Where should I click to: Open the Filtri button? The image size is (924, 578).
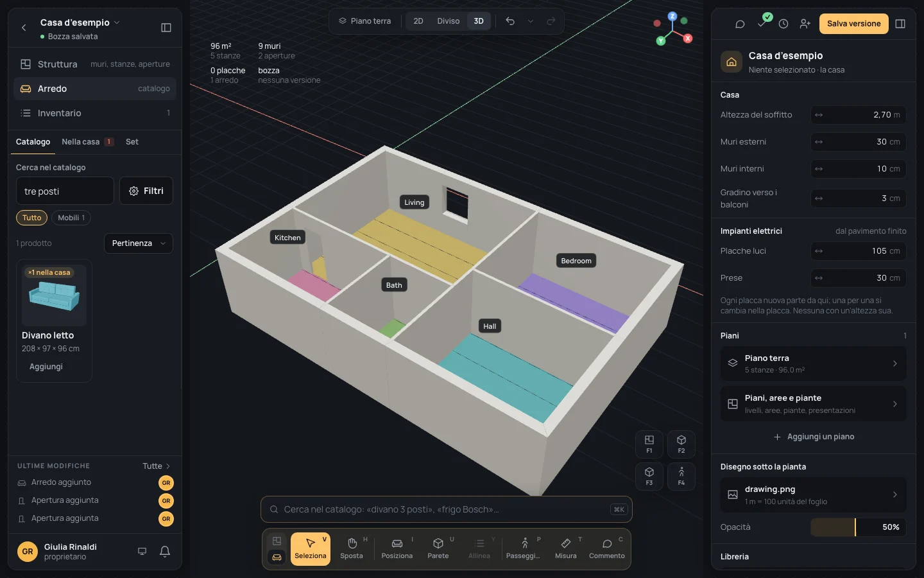tap(146, 191)
